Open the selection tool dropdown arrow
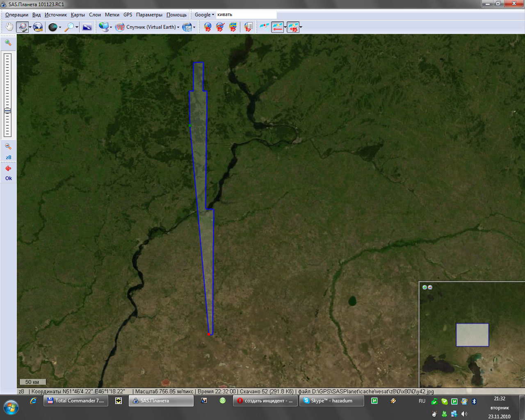 [30, 27]
